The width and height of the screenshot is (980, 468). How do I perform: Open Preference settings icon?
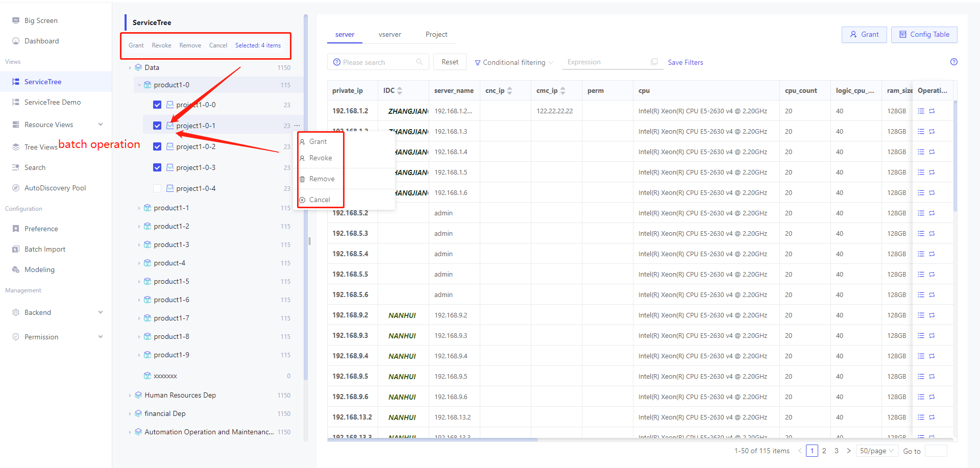(16, 229)
